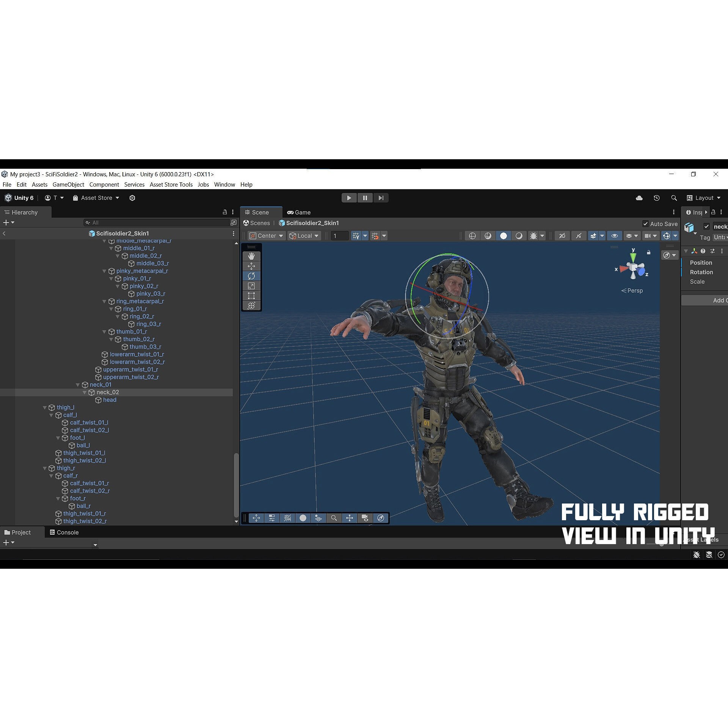Image resolution: width=728 pixels, height=728 pixels.
Task: Open the Hierarchy lock icon
Action: 225,212
